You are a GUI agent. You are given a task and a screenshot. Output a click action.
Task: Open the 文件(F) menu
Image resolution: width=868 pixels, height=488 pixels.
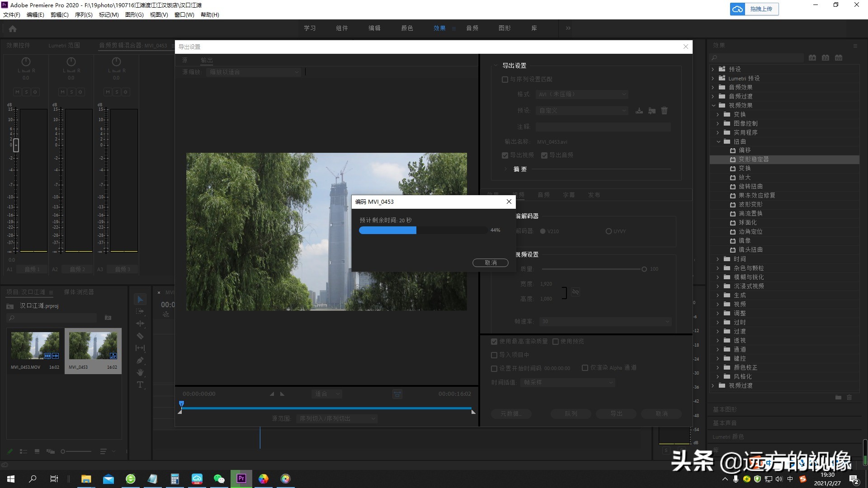pyautogui.click(x=12, y=15)
